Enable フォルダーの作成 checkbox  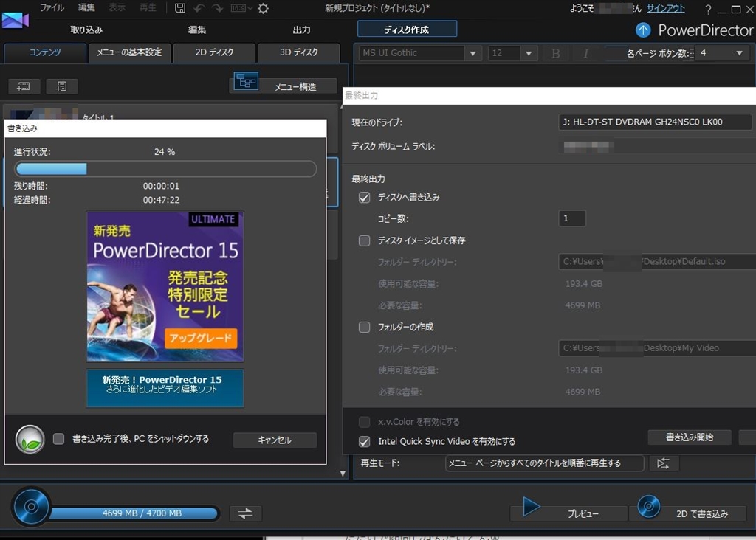(x=365, y=327)
